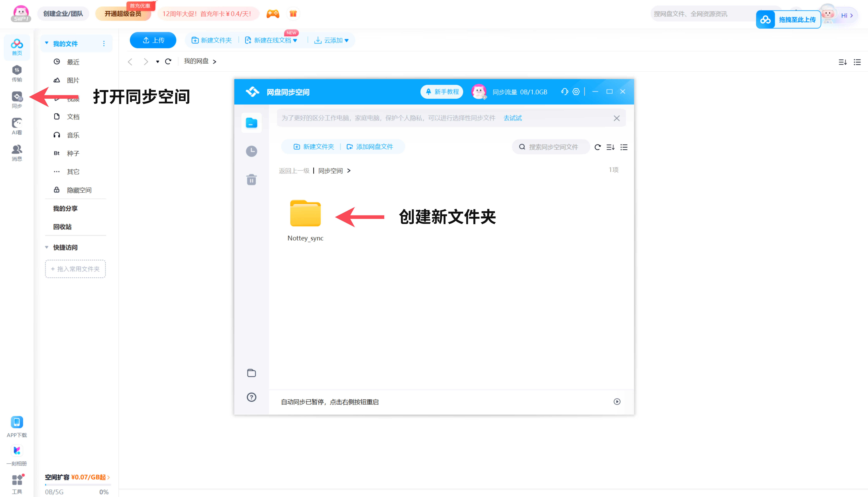Expand the Hi user menu
Viewport: 868px width, 497px height.
[847, 15]
